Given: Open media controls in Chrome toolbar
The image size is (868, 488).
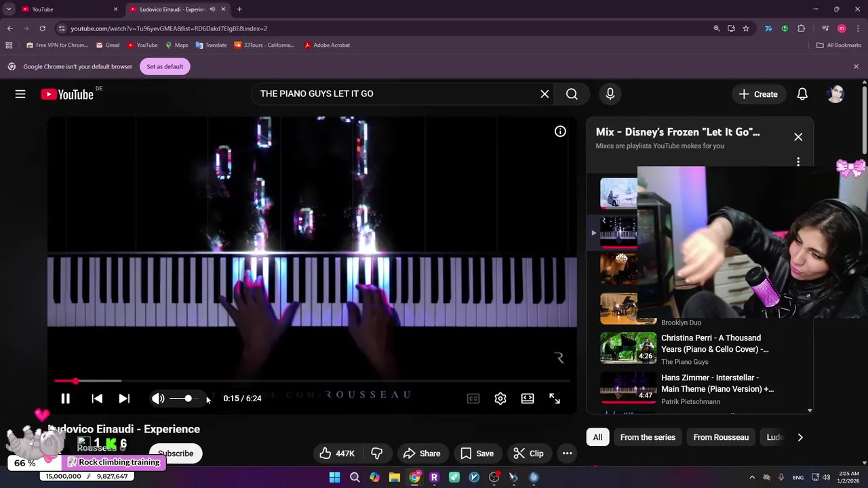Looking at the screenshot, I should tap(825, 28).
